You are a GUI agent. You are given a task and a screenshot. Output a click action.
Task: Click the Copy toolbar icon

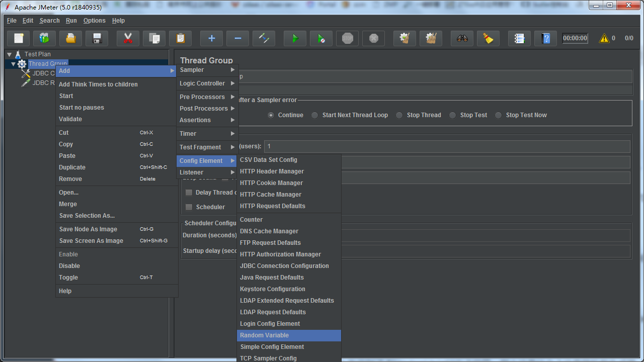click(x=154, y=38)
